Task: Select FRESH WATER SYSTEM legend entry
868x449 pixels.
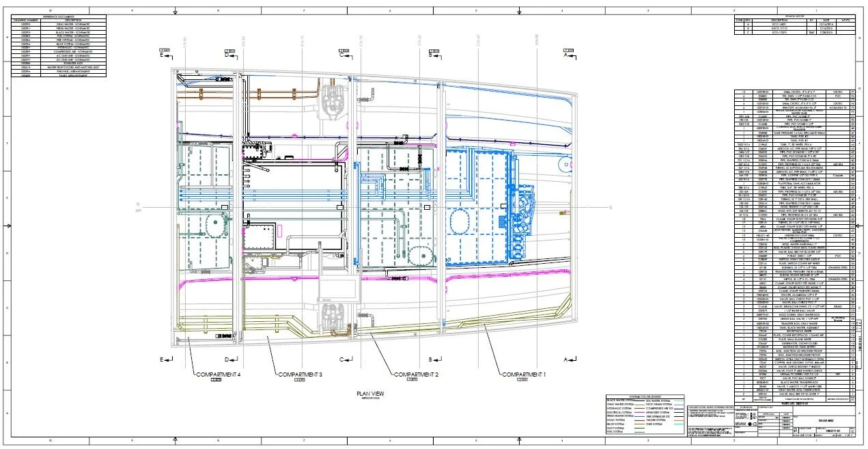Action: pyautogui.click(x=620, y=416)
